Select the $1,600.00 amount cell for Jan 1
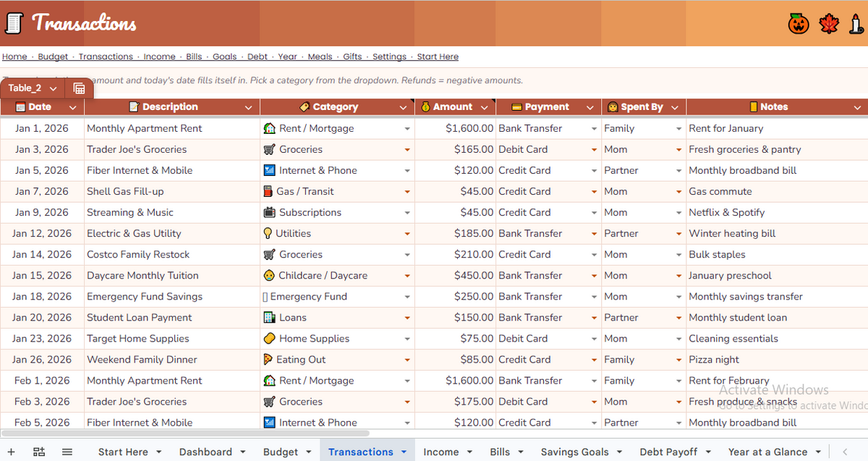Viewport: 868px width, 461px height. [456, 128]
